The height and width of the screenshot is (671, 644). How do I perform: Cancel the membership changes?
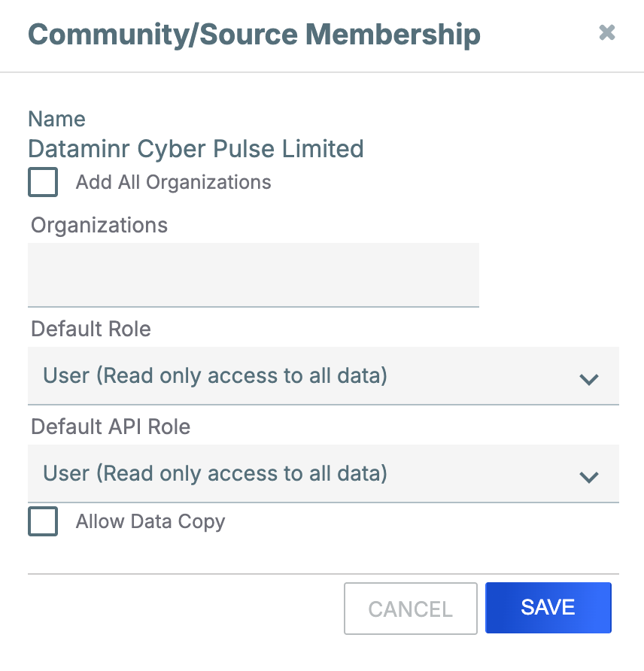411,608
